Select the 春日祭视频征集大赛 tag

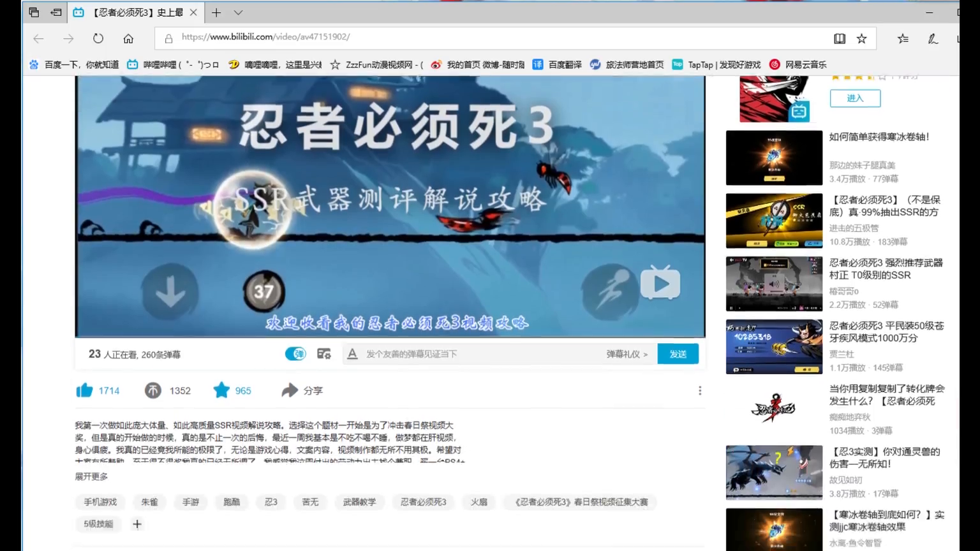[x=581, y=502]
